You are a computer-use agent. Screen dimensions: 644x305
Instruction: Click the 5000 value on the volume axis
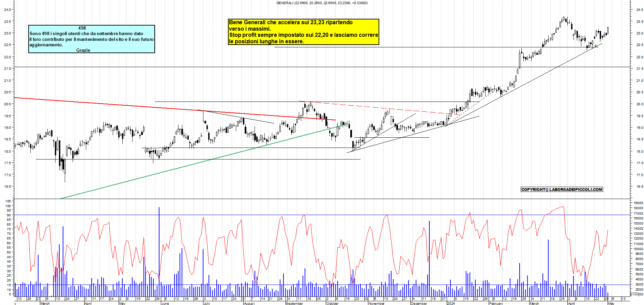[x=639, y=274]
